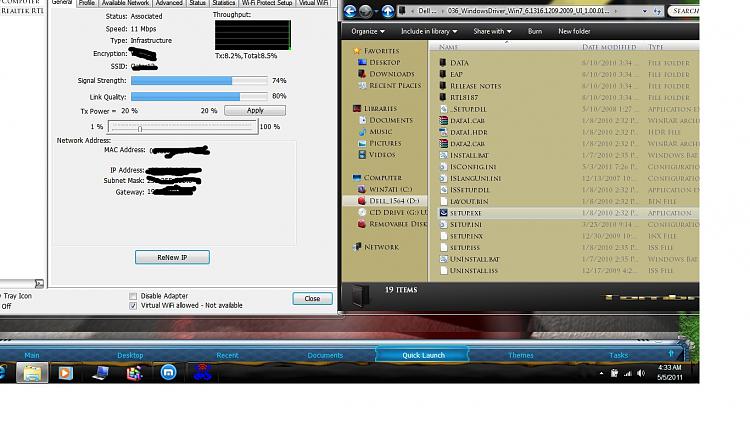Open the Share with dropdown

[x=492, y=31]
